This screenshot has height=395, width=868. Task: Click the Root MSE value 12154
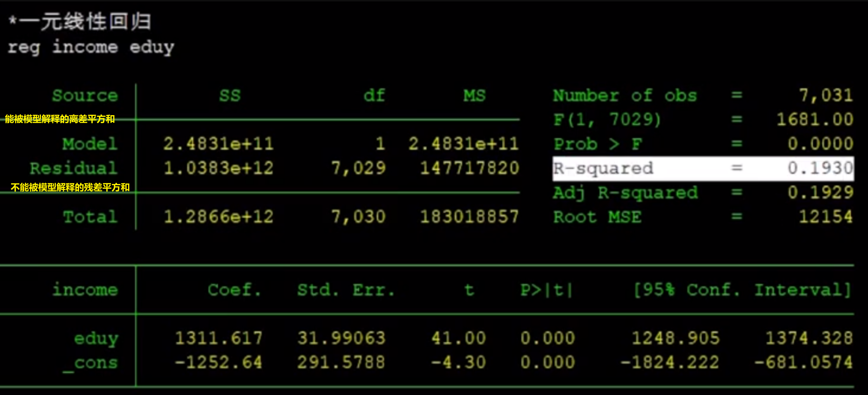pos(826,217)
